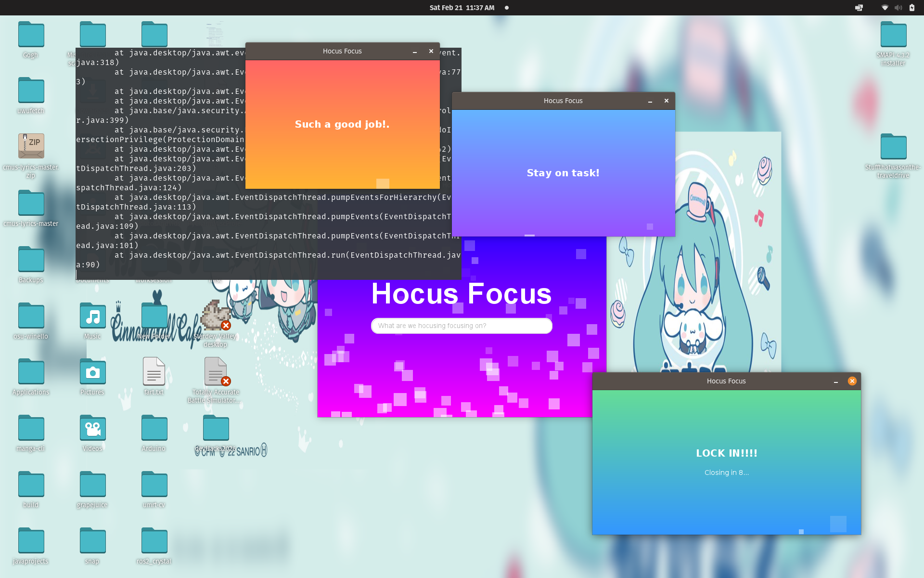Close the 'LOCK IN!!!!' Hocus Focus window

852,381
